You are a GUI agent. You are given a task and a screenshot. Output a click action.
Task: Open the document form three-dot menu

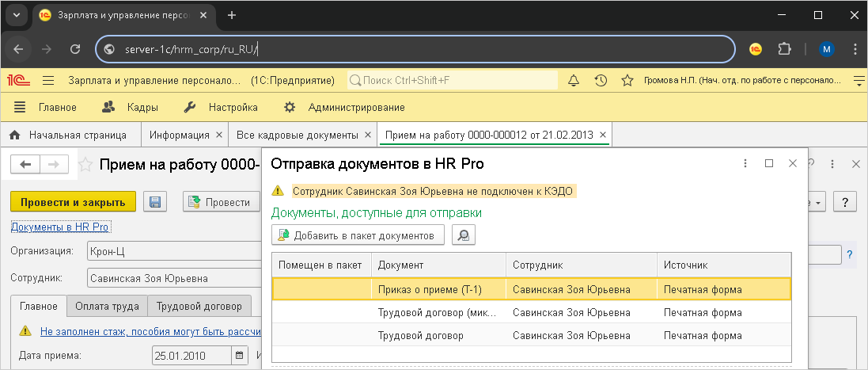[832, 164]
